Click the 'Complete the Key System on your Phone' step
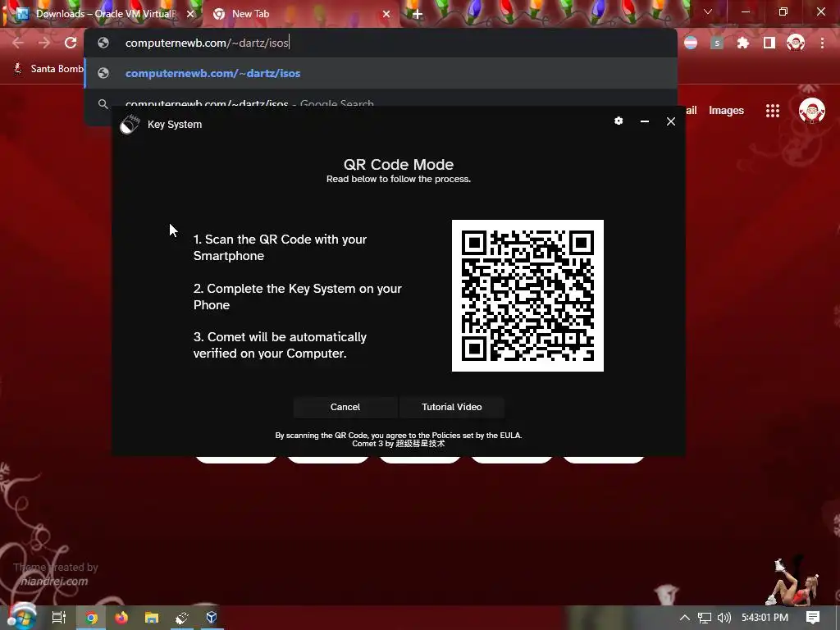 (x=298, y=296)
